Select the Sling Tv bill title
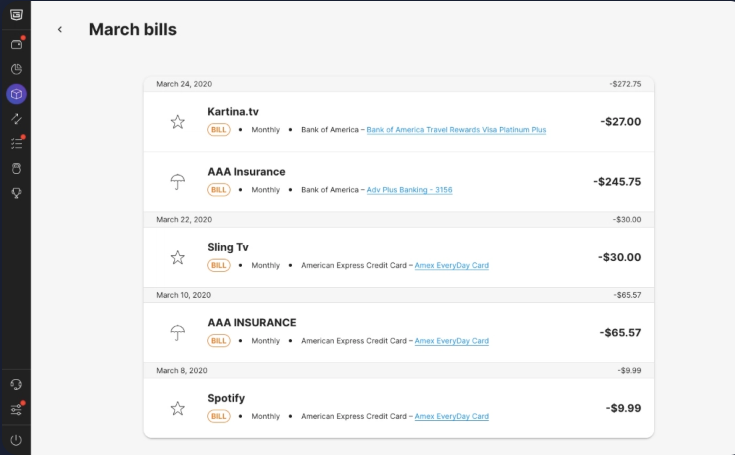This screenshot has width=735, height=455. point(228,247)
